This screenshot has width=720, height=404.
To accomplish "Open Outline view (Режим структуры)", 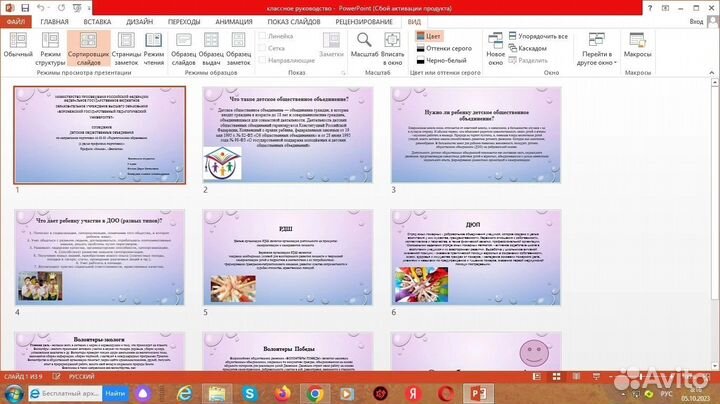I will [51, 49].
